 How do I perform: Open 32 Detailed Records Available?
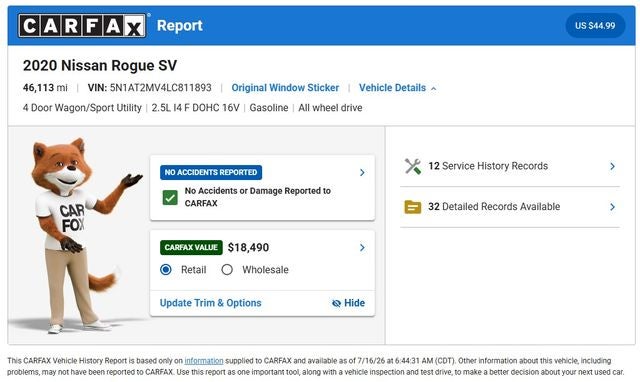[494, 207]
